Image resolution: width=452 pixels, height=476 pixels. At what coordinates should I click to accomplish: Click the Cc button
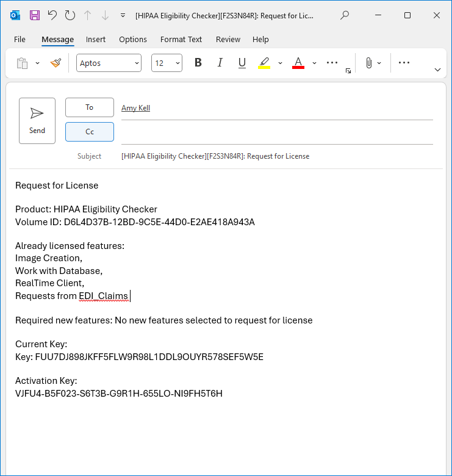90,132
